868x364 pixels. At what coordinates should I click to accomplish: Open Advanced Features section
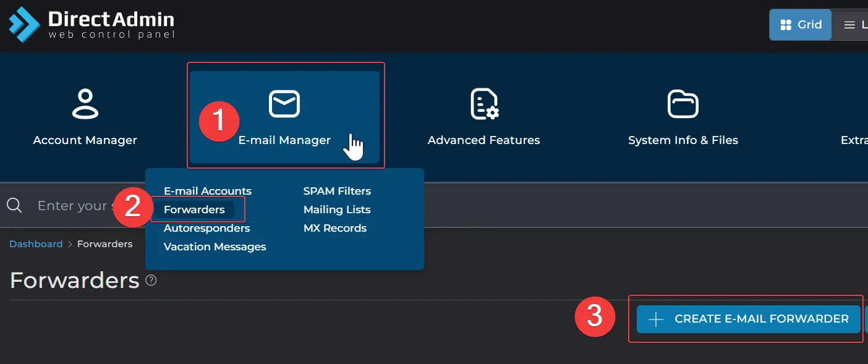[484, 117]
